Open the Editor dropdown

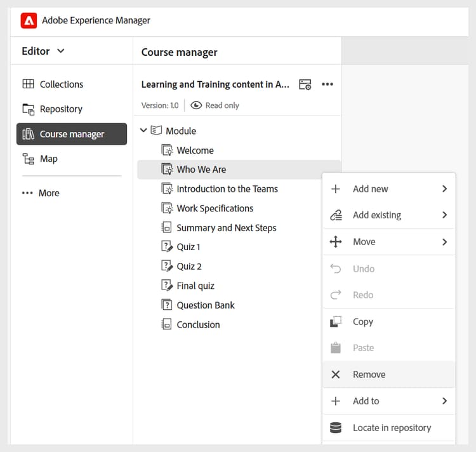pyautogui.click(x=43, y=51)
